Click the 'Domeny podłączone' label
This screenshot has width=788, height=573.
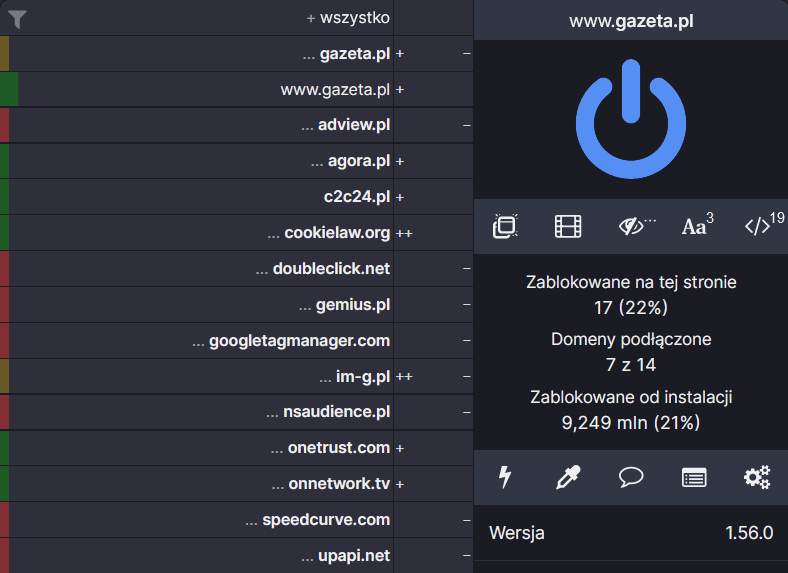click(x=631, y=339)
